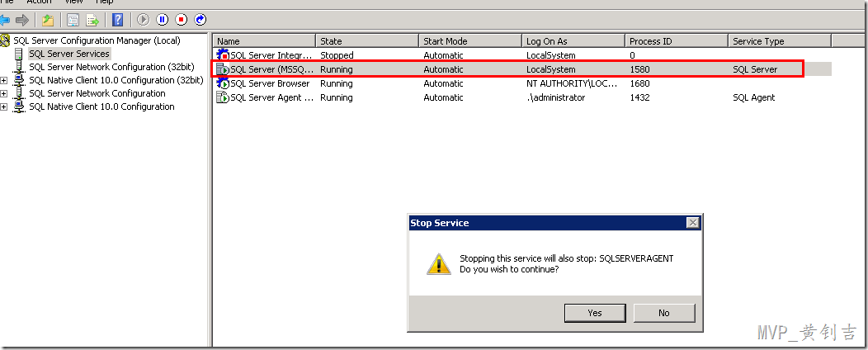Click the Forward arrow toolbar icon

pyautogui.click(x=22, y=21)
